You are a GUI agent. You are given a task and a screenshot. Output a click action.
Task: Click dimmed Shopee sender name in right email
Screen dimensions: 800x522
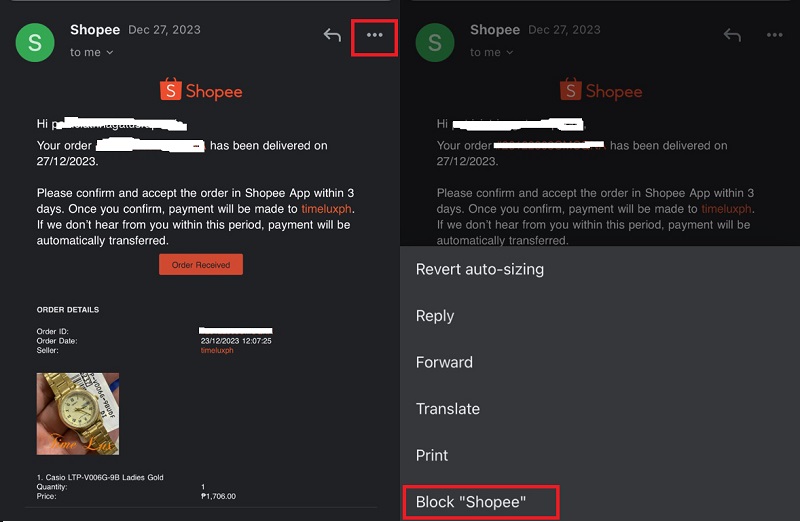(x=495, y=30)
